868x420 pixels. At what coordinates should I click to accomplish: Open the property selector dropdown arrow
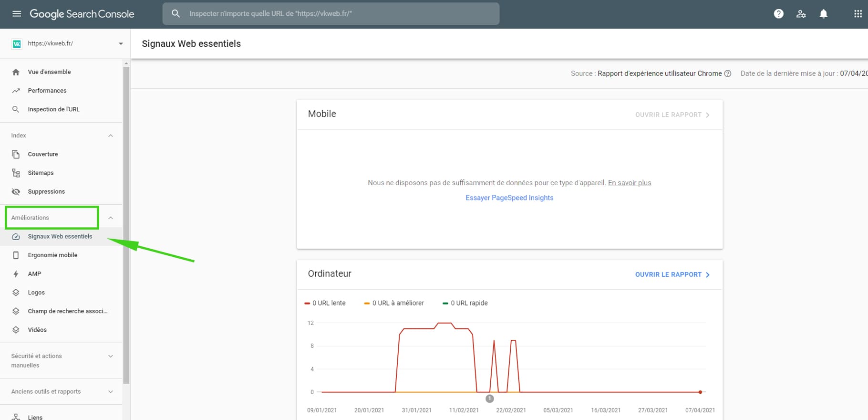coord(121,43)
